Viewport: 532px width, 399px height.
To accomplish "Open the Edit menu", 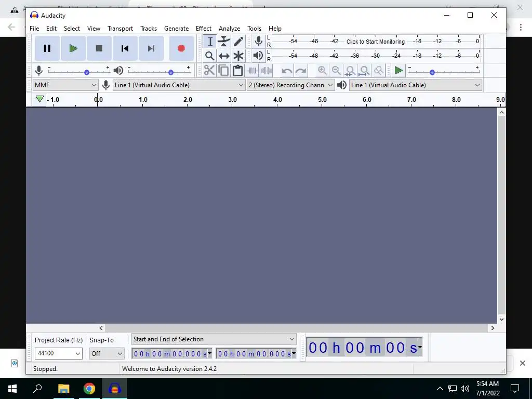I will click(x=51, y=29).
